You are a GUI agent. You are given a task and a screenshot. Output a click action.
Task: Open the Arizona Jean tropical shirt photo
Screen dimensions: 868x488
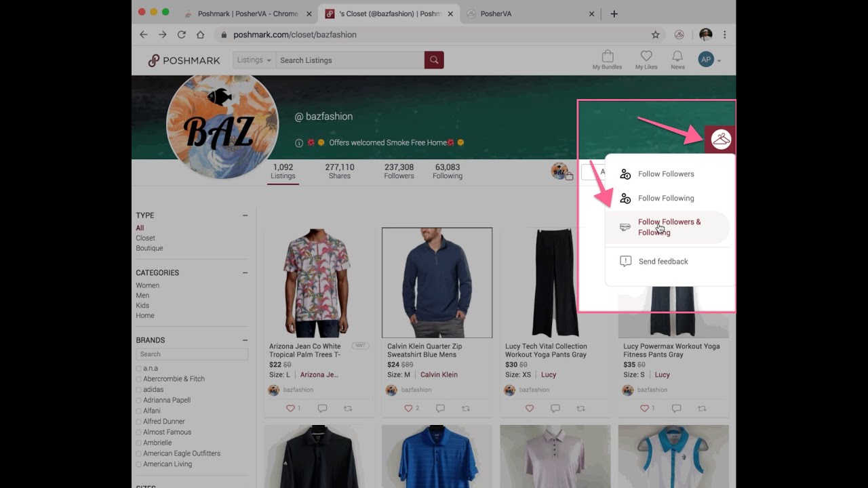point(319,283)
